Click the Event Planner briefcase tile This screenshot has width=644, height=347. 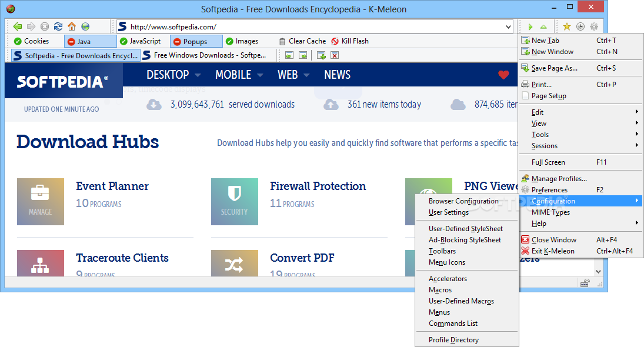coord(41,202)
